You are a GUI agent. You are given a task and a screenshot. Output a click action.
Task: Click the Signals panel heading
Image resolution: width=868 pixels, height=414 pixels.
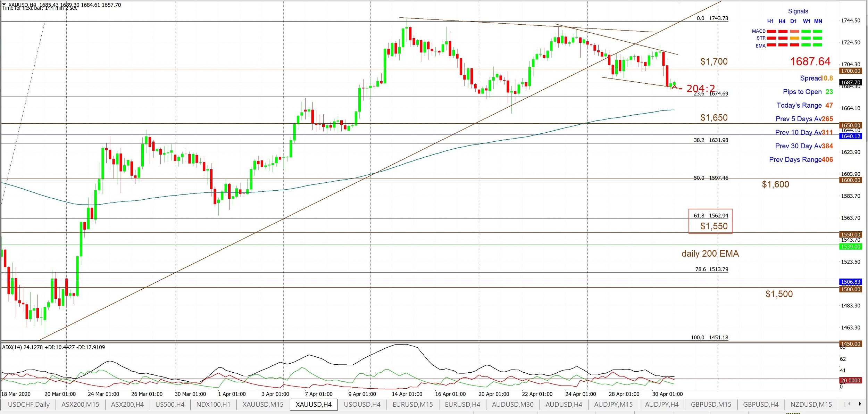798,11
